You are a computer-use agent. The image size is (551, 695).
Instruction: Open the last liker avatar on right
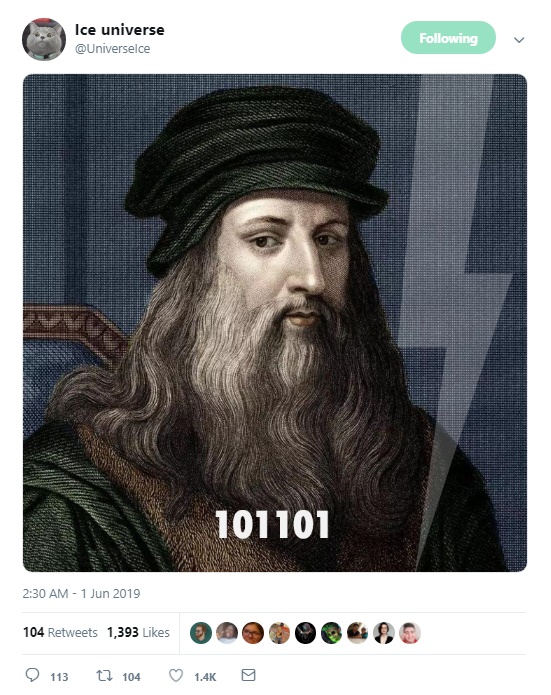[410, 633]
